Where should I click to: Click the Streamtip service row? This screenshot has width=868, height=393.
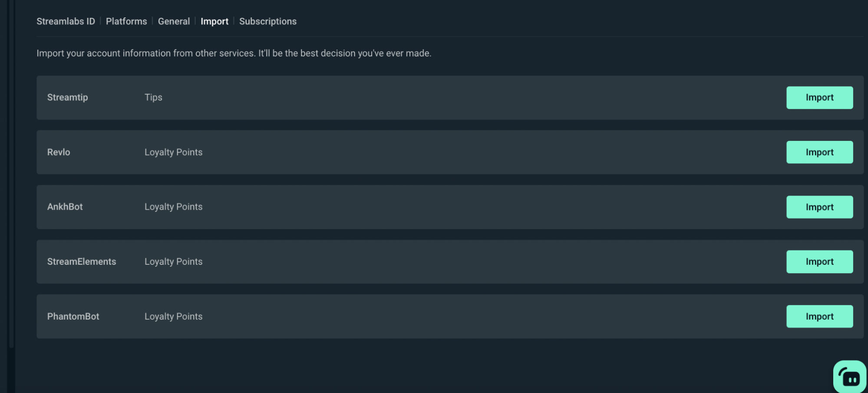click(x=67, y=97)
